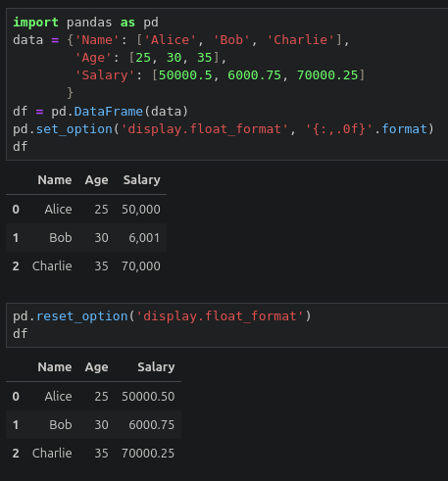Click the '50000.5' value in the code
The width and height of the screenshot is (448, 481).
(x=185, y=75)
